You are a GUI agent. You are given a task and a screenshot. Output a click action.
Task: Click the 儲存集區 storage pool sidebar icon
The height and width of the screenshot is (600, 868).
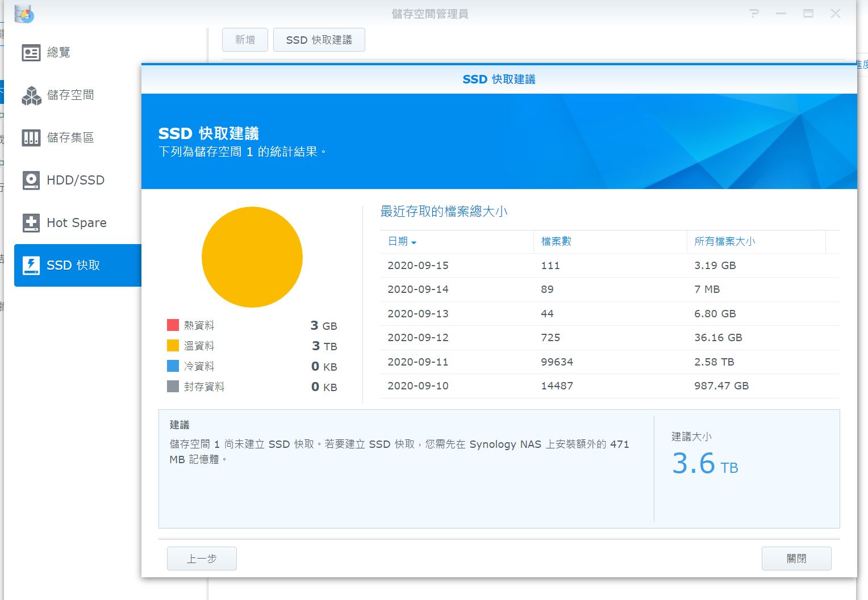click(x=31, y=138)
